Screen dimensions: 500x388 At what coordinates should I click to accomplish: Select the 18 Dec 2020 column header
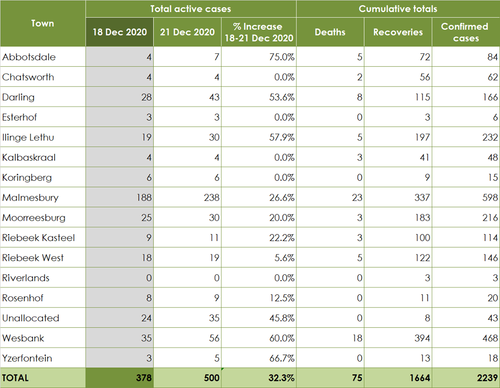point(119,32)
